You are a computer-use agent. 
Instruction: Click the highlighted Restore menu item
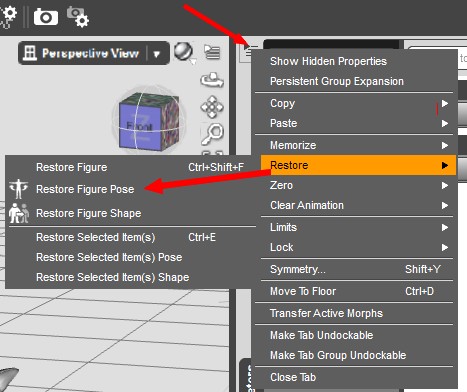(358, 165)
